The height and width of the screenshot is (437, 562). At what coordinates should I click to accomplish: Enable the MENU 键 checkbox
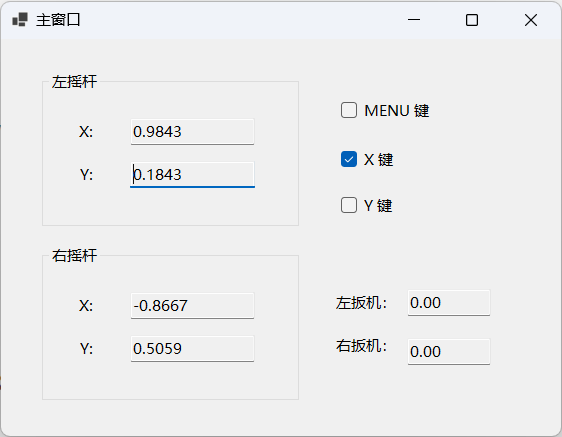349,110
